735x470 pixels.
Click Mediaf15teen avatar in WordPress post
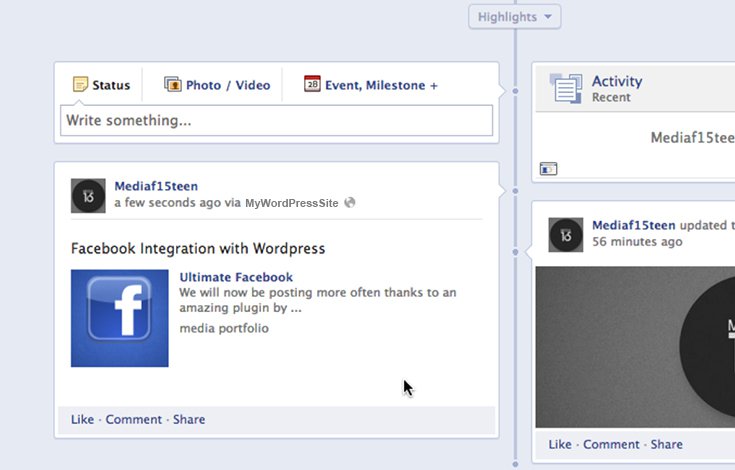coord(88,195)
